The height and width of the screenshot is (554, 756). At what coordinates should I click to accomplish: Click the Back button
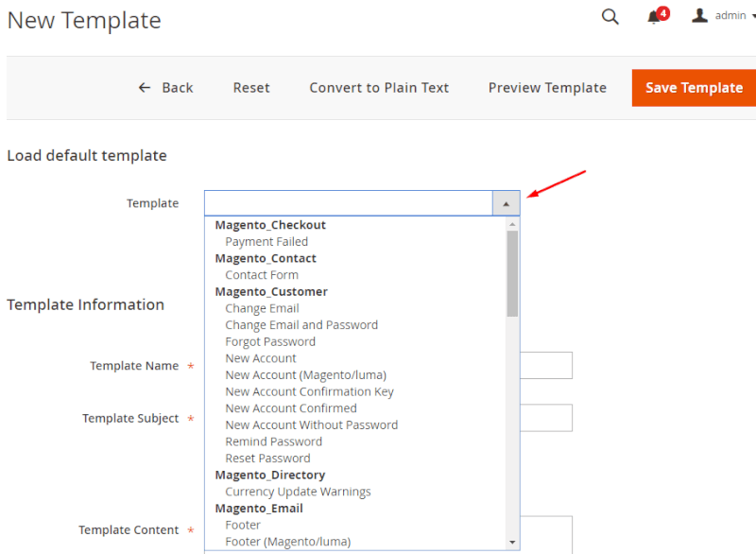click(165, 88)
